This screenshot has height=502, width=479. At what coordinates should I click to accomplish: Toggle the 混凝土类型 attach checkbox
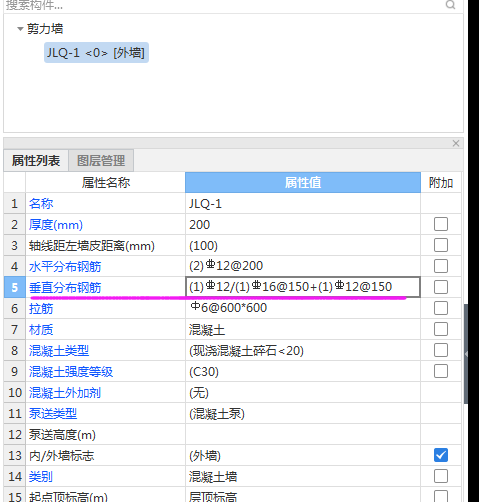[x=441, y=350]
